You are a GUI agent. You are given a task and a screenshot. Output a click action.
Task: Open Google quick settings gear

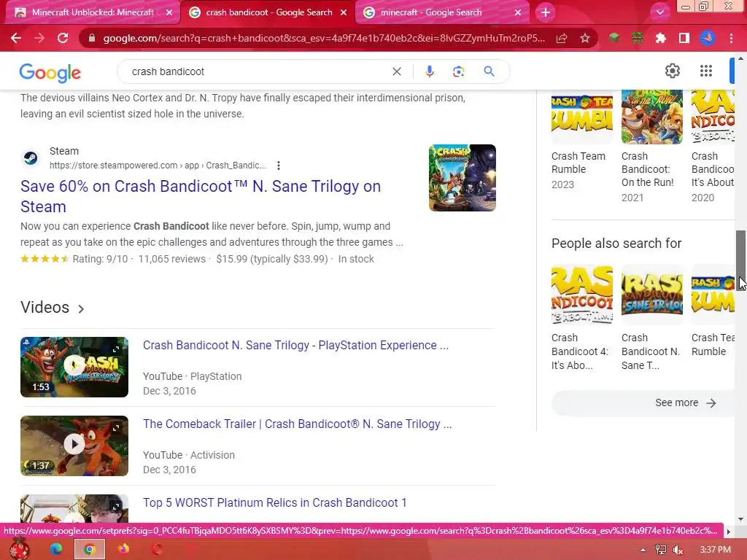[x=672, y=71]
